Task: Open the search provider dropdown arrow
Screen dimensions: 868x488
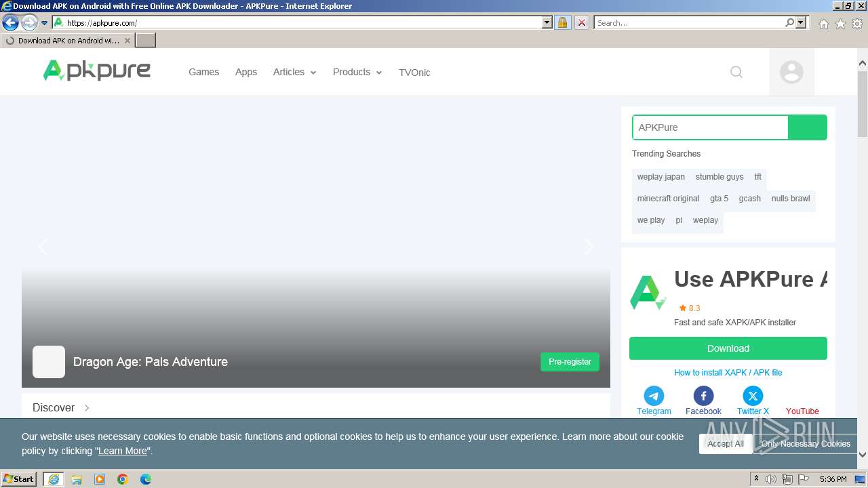Action: [x=801, y=22]
